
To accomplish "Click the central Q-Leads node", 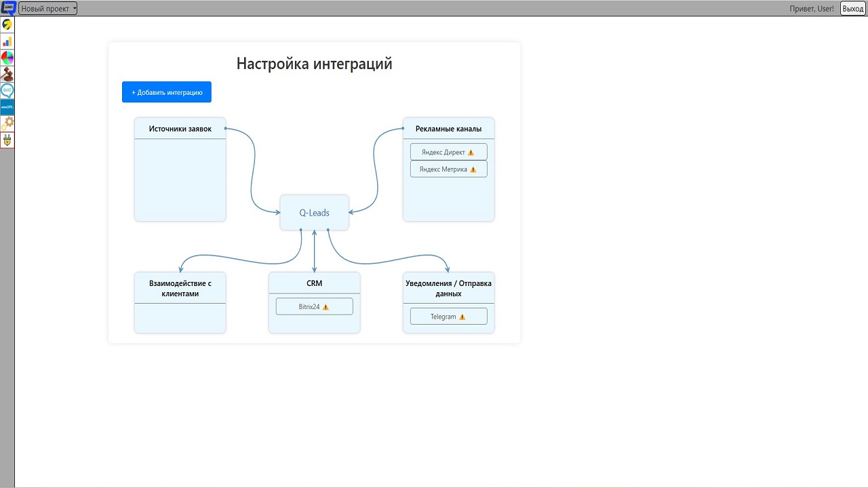I will point(314,213).
